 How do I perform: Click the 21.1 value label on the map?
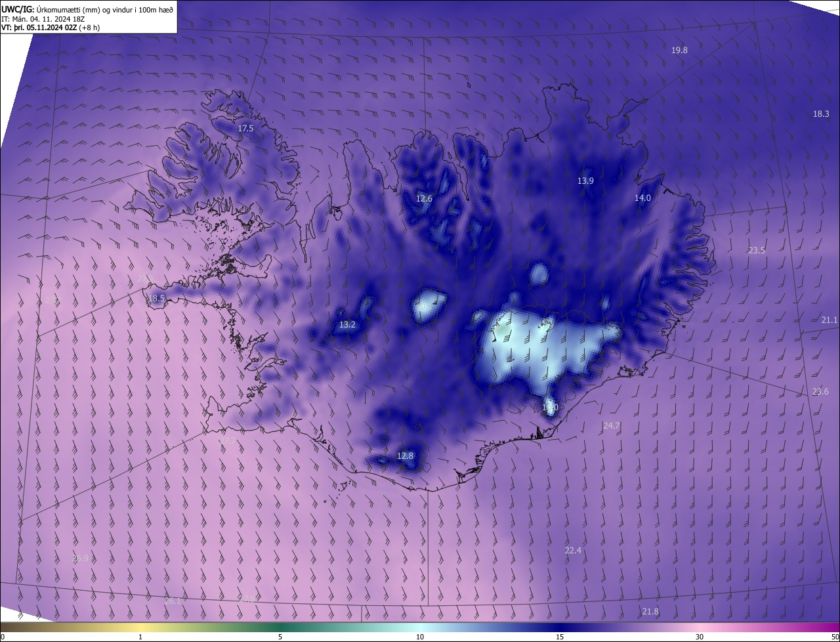(x=829, y=320)
